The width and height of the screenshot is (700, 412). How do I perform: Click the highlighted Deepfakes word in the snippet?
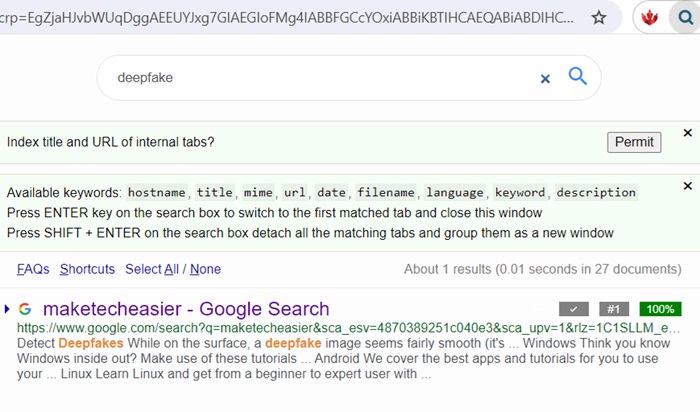coord(91,343)
